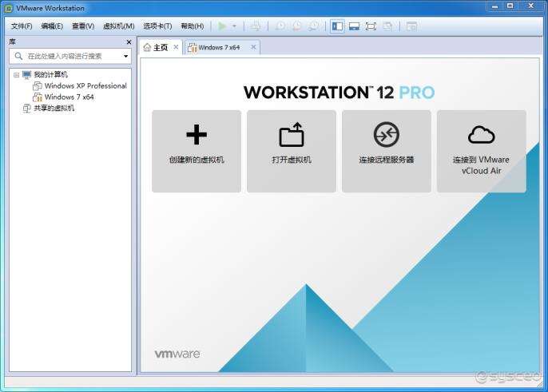Viewport: 548px width, 392px height.
Task: Close the 库 library panel
Action: click(x=129, y=42)
